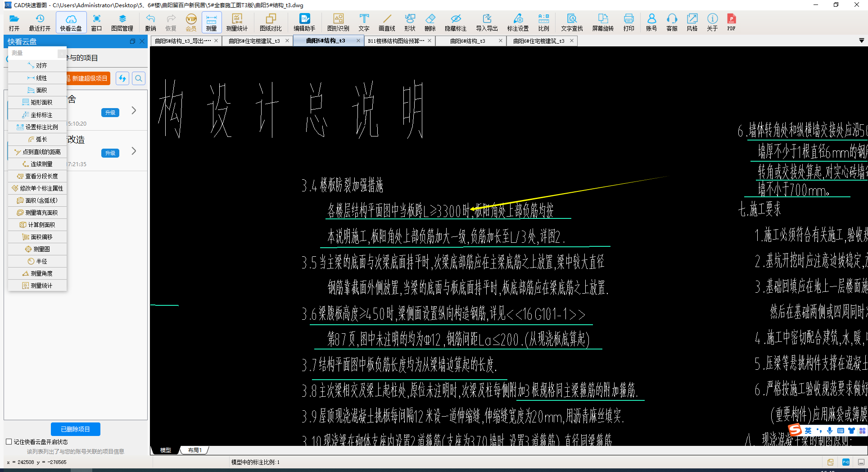Click the 已删除项目 button

pyautogui.click(x=75, y=429)
